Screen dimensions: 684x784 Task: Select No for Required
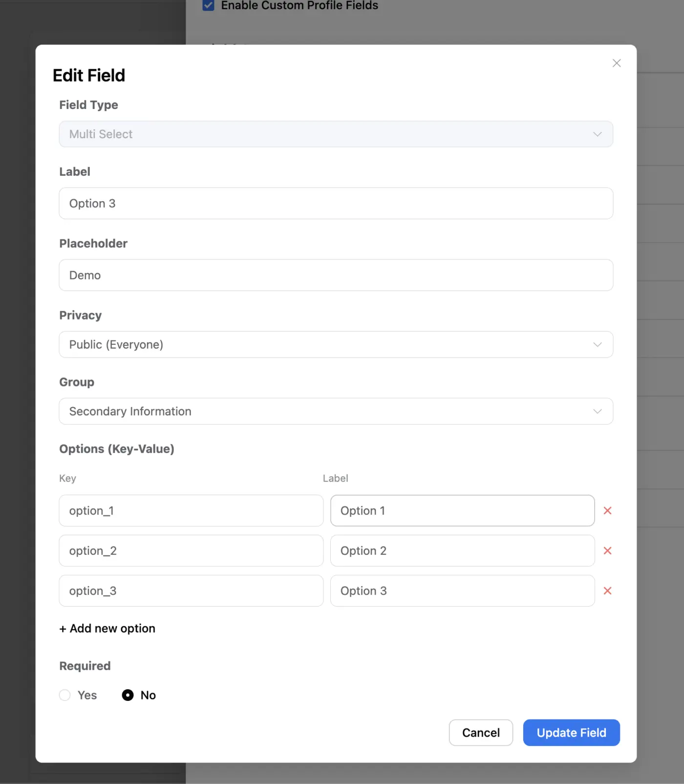128,695
